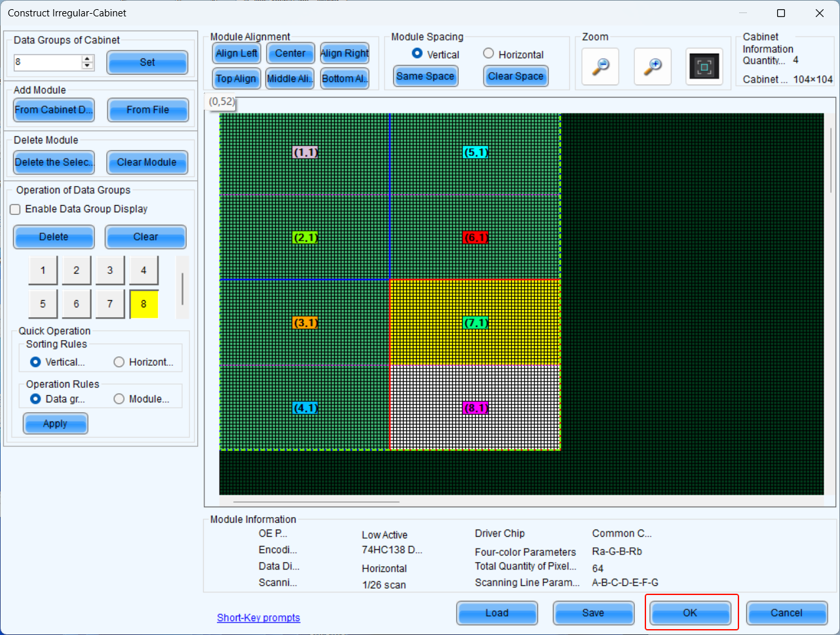This screenshot has width=840, height=635.
Task: Select Module operation rule option
Action: point(119,398)
